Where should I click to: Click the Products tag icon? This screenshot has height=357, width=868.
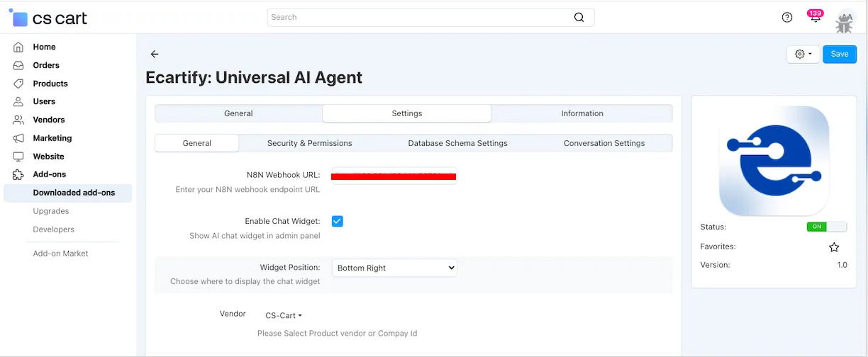coord(18,84)
